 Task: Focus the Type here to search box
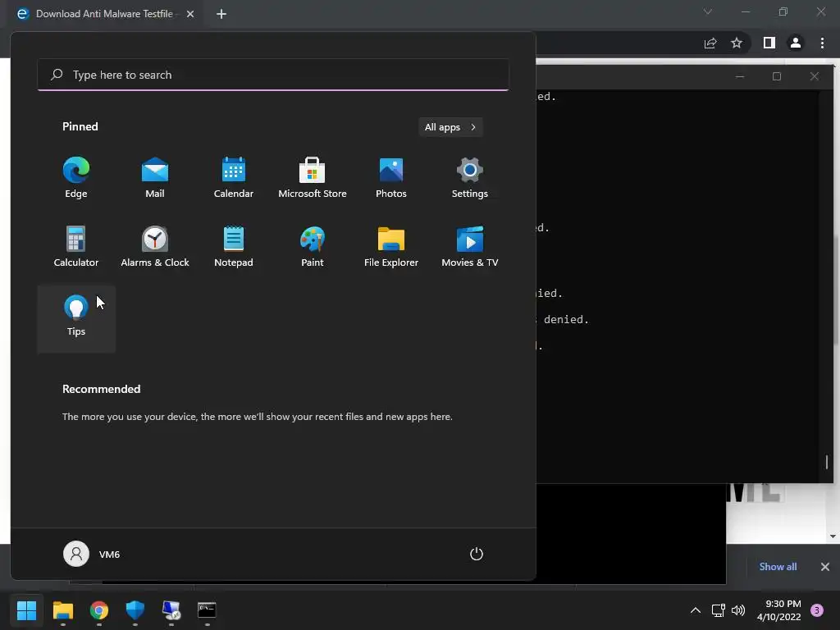point(273,75)
